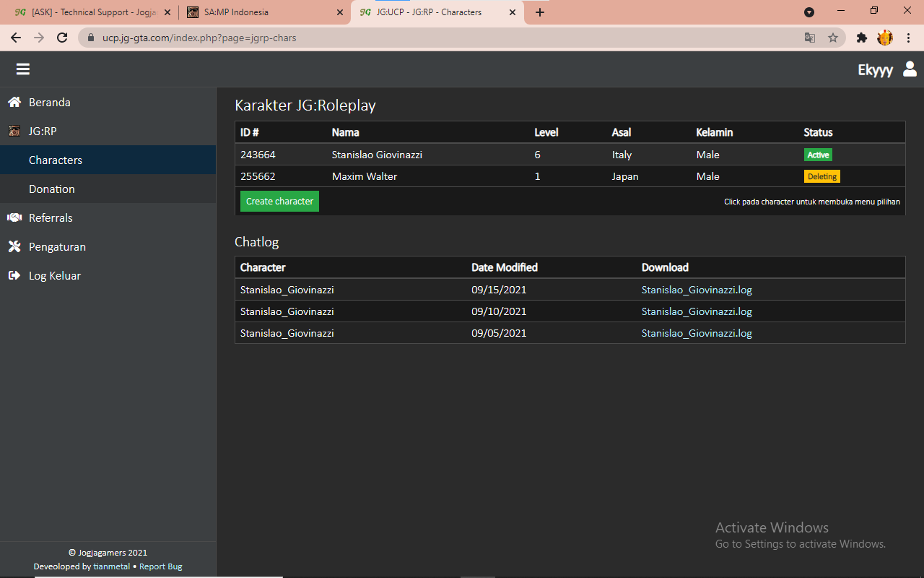Click the Asal value Italy
Screen dimensions: 924x578
click(622, 155)
